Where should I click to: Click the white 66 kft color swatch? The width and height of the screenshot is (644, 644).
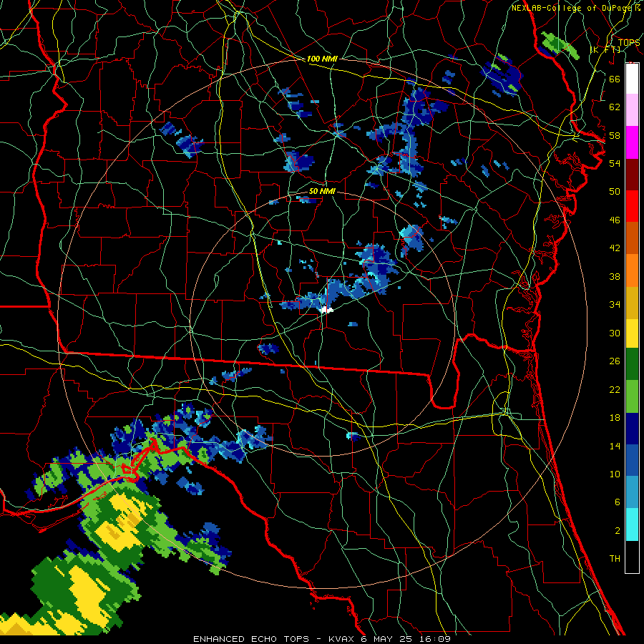click(x=632, y=79)
